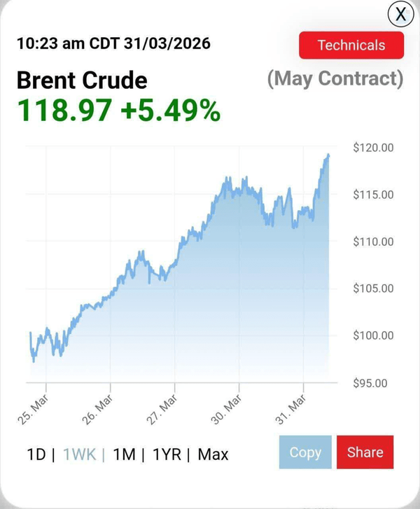Click the 27. Mar date axis label
Image resolution: width=420 pixels, height=509 pixels.
162,410
